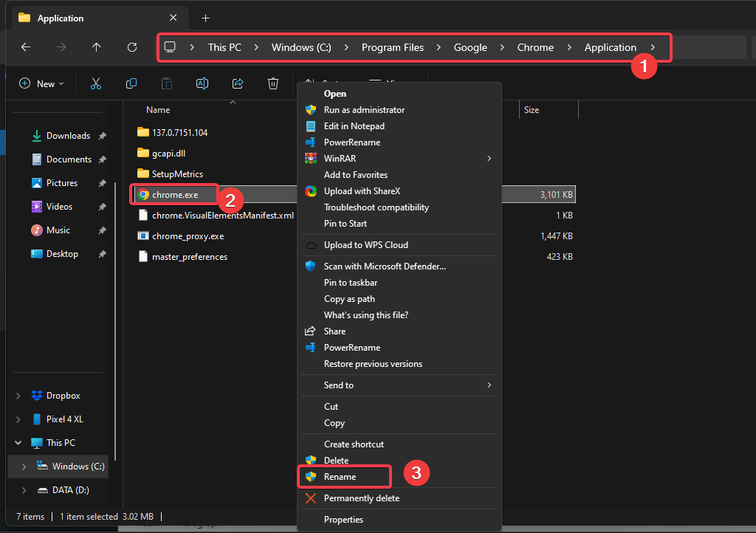Sort by the Size column header

pos(532,109)
